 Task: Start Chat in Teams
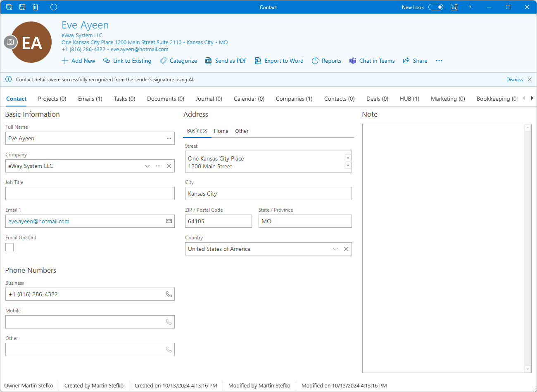click(x=372, y=61)
